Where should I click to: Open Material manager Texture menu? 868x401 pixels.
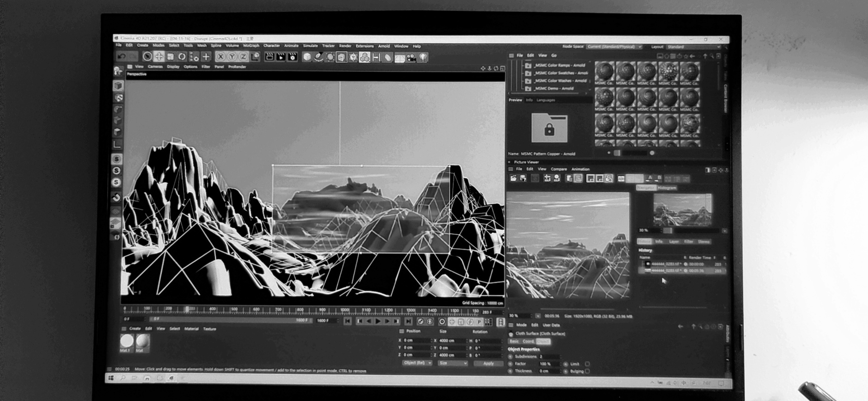pos(209,329)
